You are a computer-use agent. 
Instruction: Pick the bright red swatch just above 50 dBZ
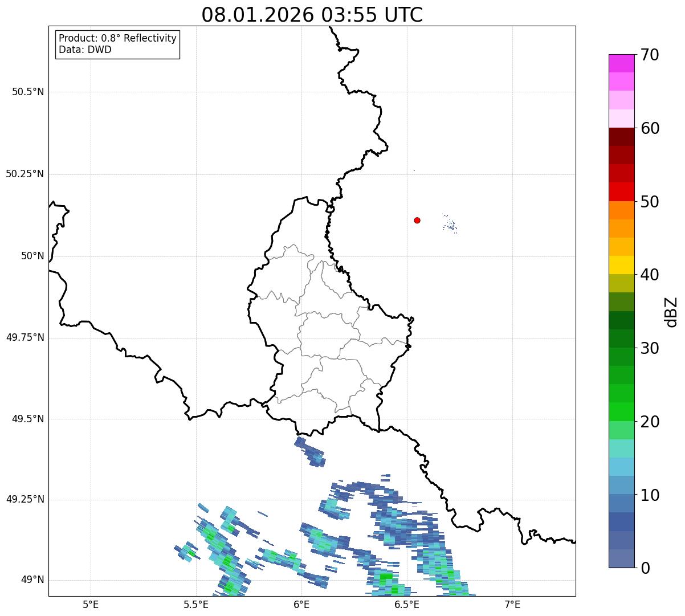[x=621, y=192]
